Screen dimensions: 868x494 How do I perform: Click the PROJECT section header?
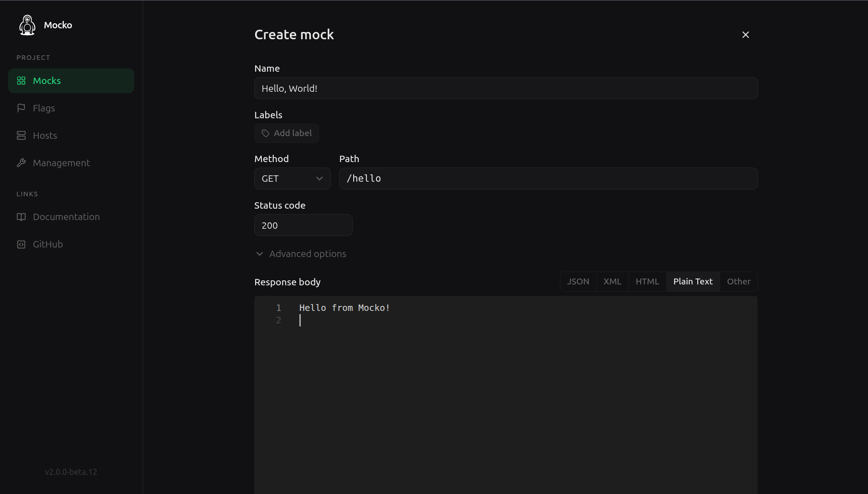(33, 58)
